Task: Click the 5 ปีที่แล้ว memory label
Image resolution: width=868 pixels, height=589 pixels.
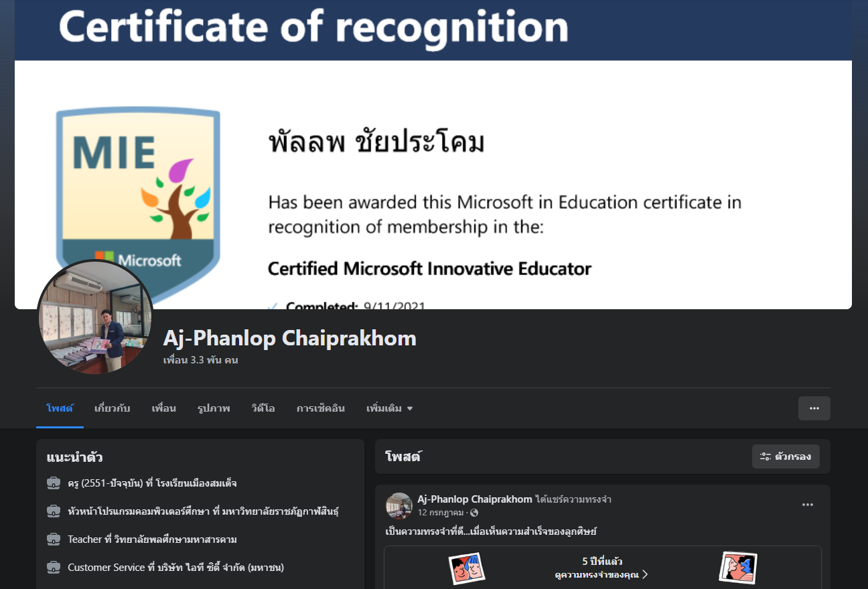Action: pos(602,562)
